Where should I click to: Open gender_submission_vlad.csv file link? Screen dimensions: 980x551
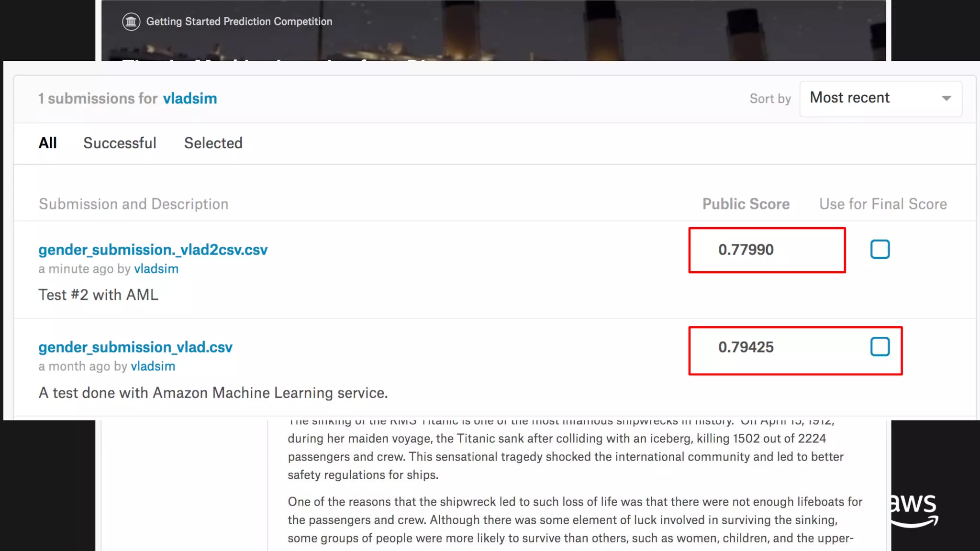(x=135, y=347)
